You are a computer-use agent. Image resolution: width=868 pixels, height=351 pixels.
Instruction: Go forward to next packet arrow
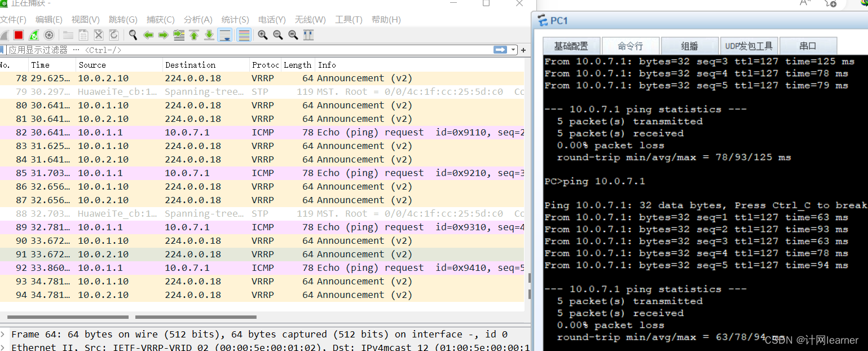[164, 35]
